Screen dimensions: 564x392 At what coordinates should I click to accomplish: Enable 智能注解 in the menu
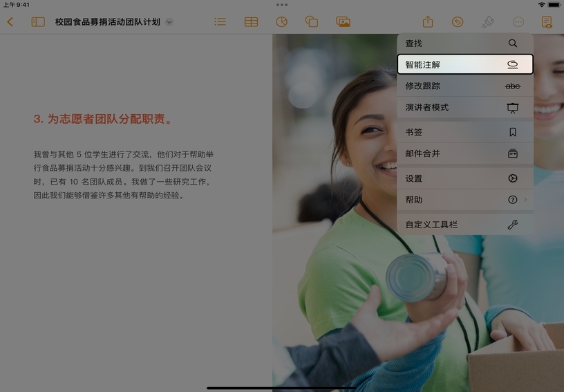coord(464,65)
